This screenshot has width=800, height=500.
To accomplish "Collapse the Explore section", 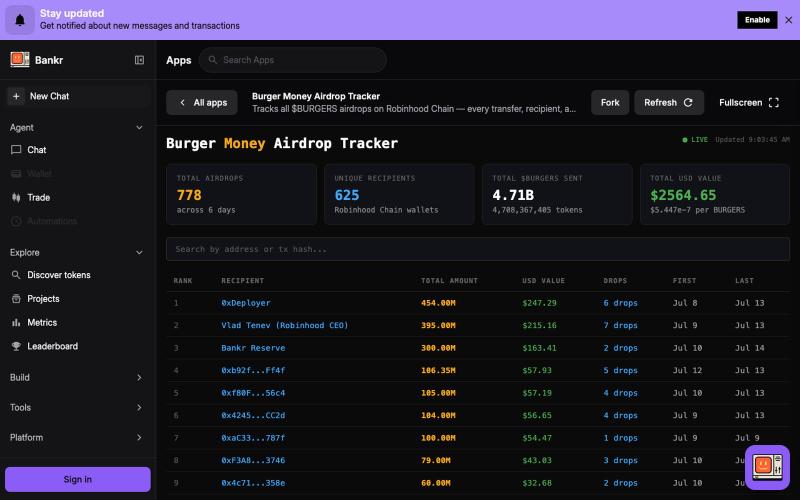I will pos(139,253).
